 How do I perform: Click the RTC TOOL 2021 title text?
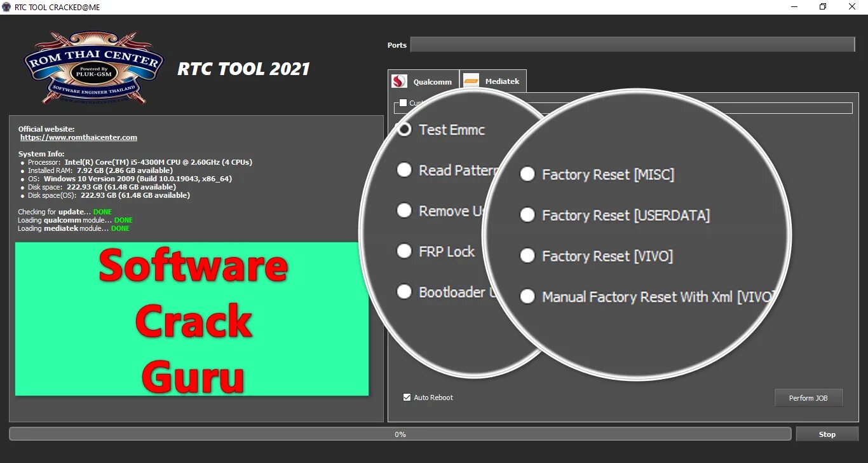[x=243, y=69]
